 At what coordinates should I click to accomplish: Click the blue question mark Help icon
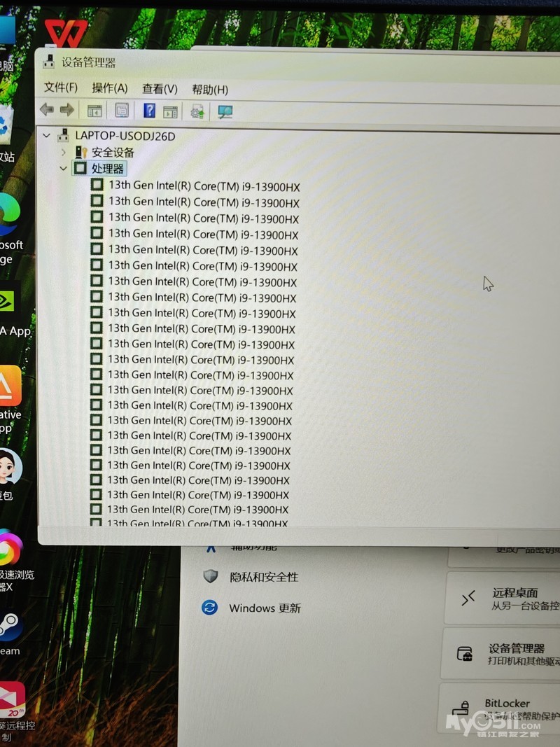click(149, 111)
